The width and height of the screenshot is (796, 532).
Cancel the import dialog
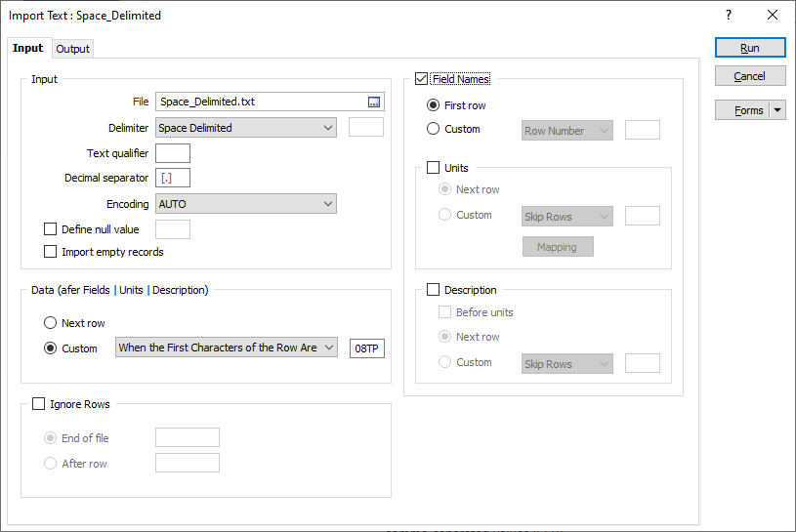[750, 76]
